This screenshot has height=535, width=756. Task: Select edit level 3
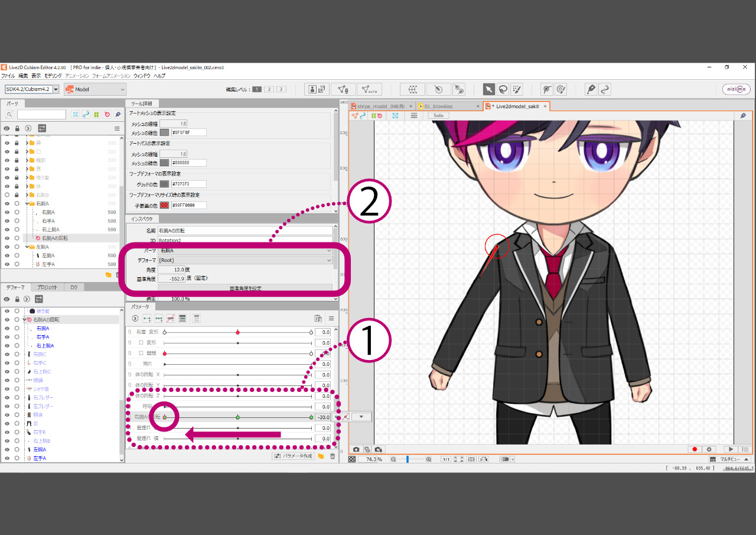(x=281, y=89)
